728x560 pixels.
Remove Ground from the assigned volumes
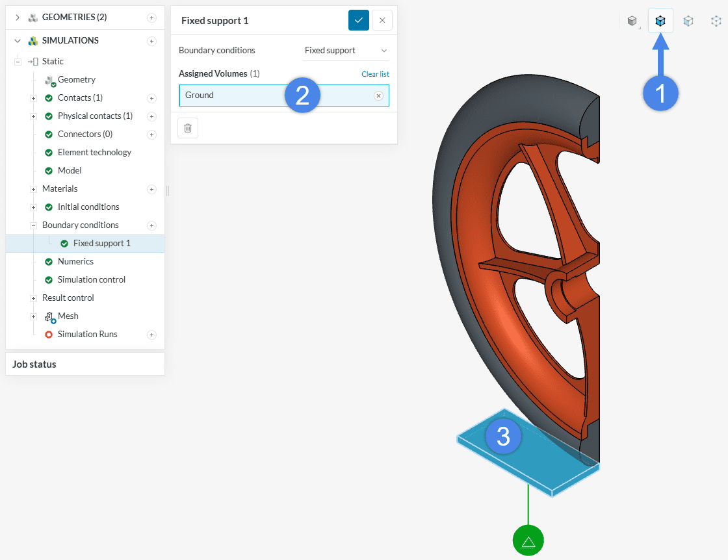378,95
